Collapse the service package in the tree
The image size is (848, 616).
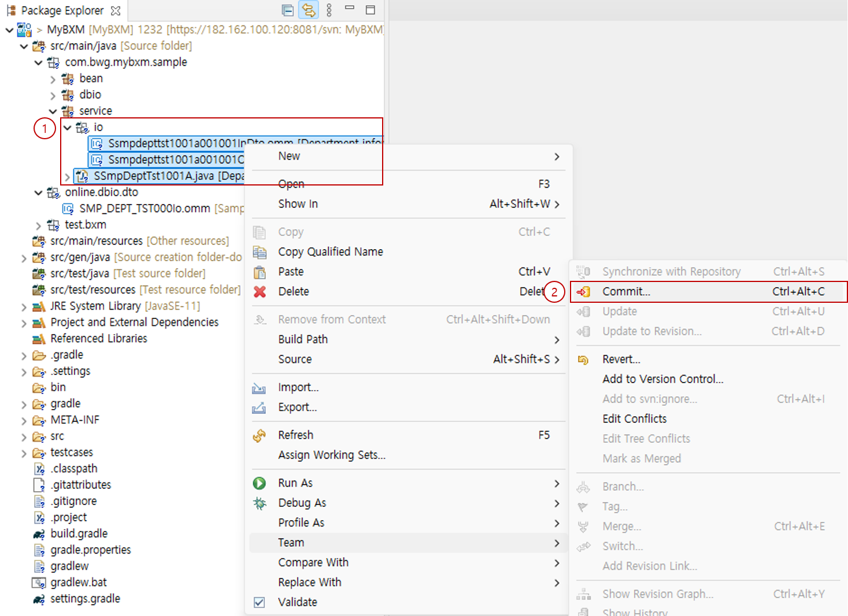(x=53, y=110)
